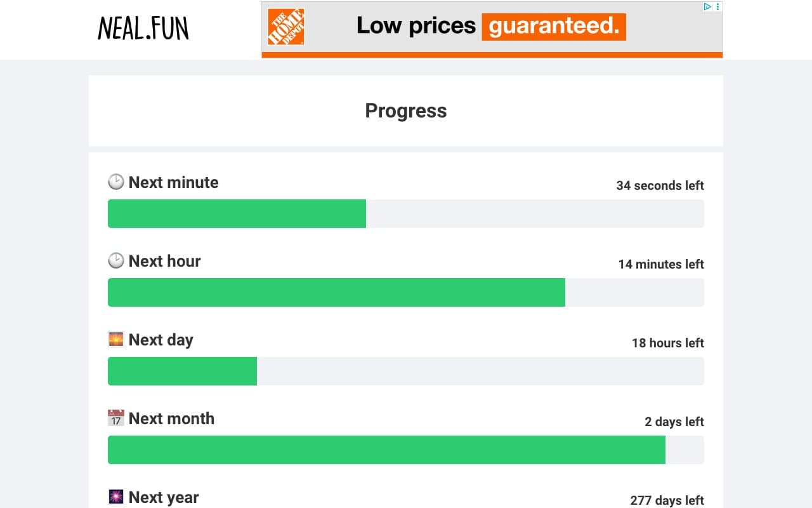The height and width of the screenshot is (508, 812).
Task: Click the "34 seconds left" label
Action: coord(660,185)
